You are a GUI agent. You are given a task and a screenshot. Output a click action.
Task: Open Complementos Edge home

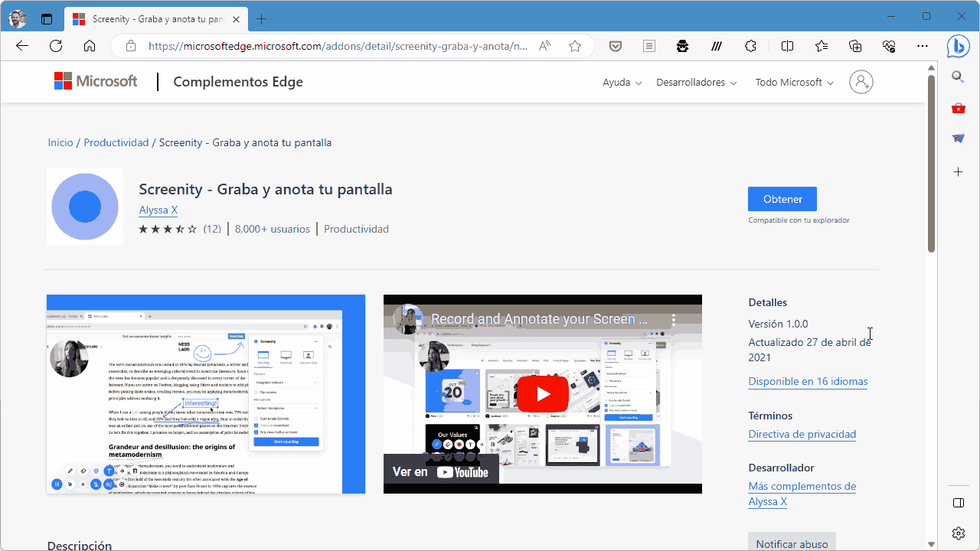[x=238, y=82]
